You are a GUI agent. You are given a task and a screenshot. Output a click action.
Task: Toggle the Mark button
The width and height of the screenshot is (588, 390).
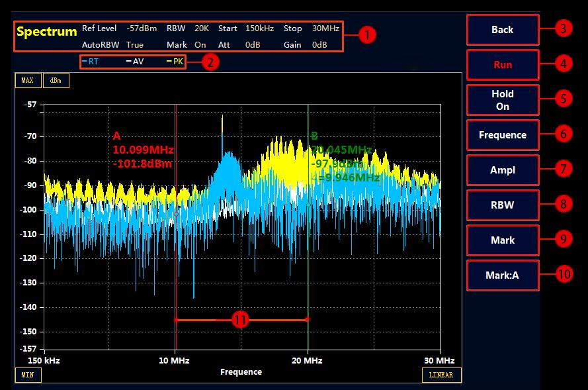502,240
